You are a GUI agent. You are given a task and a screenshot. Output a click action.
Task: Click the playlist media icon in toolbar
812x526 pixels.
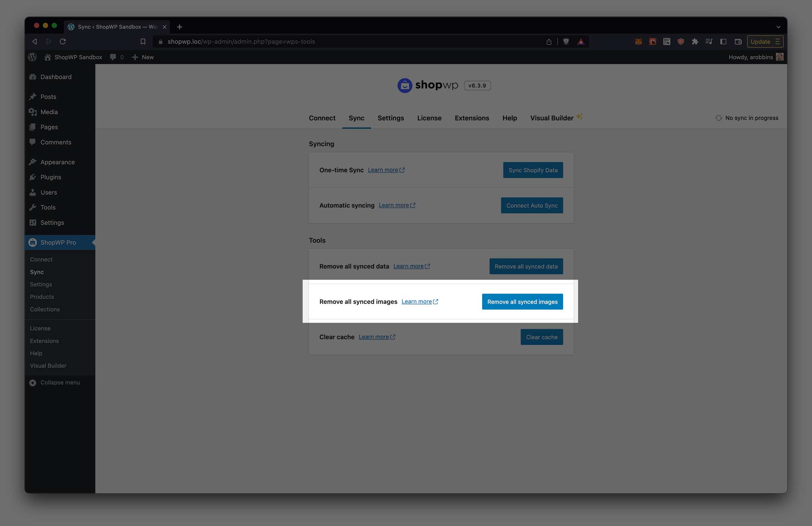point(709,42)
